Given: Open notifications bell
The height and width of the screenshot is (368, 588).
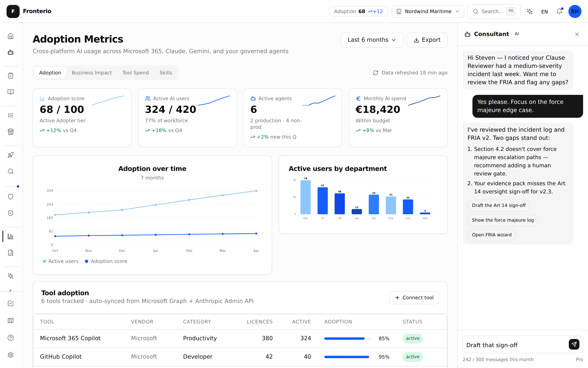Looking at the screenshot, I should tap(559, 11).
